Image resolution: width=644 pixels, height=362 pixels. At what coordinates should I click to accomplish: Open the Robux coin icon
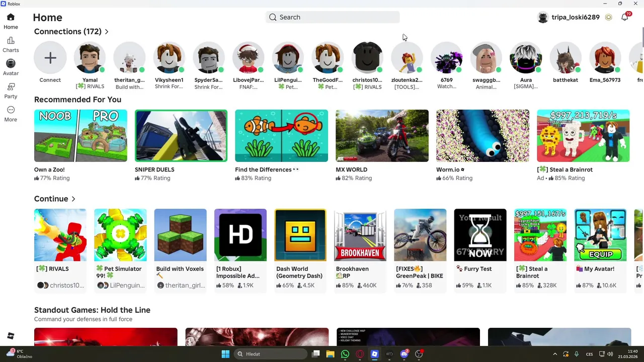click(x=608, y=17)
